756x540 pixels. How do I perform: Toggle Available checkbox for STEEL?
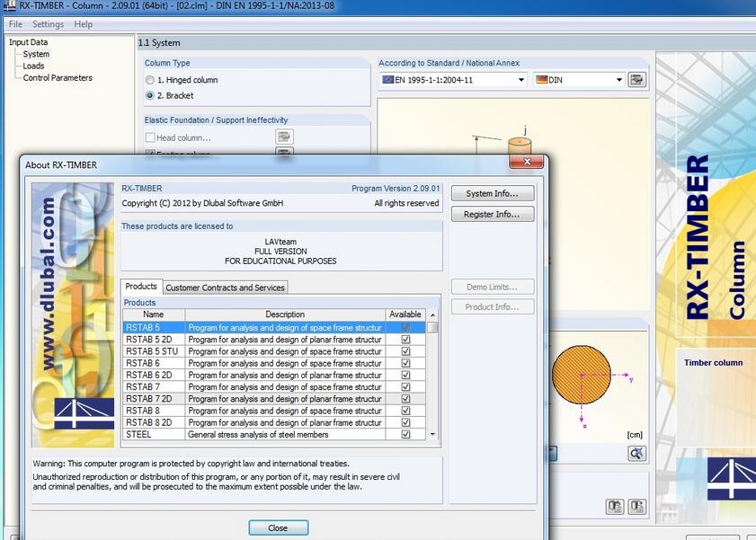[x=406, y=434]
